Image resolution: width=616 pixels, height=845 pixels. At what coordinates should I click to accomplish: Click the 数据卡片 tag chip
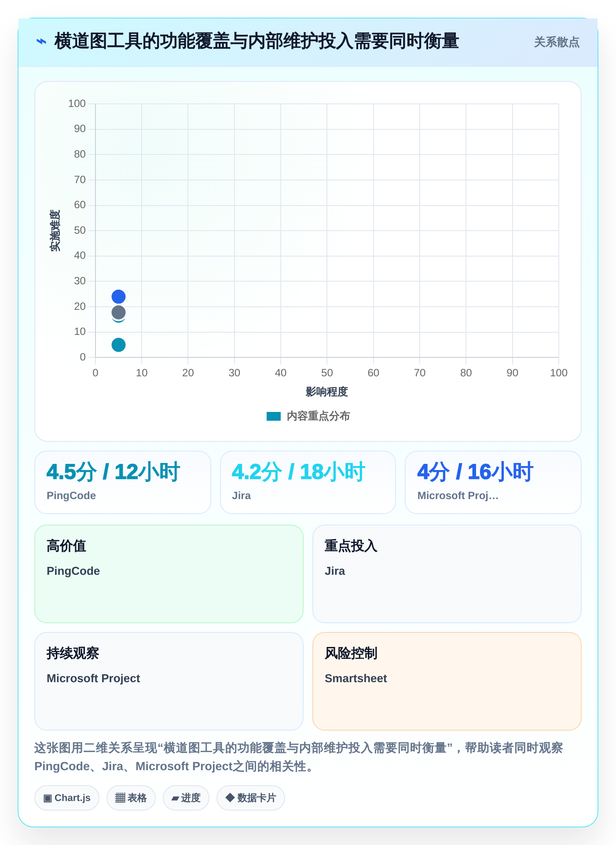[x=251, y=798]
